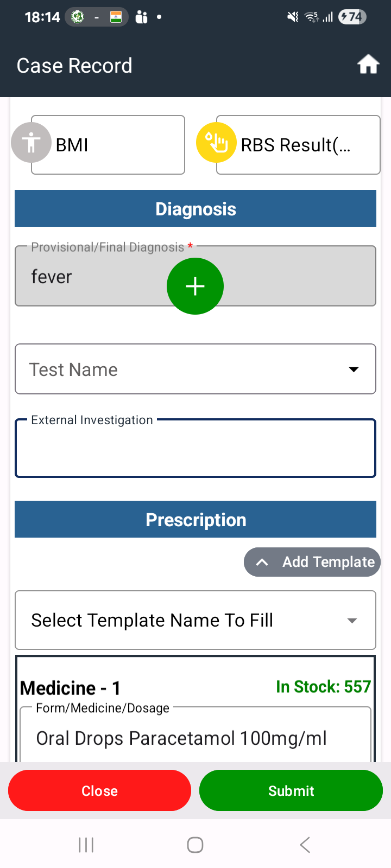Tap the Android back arrow icon
Viewport: 391px width, 868px height.
(x=305, y=845)
